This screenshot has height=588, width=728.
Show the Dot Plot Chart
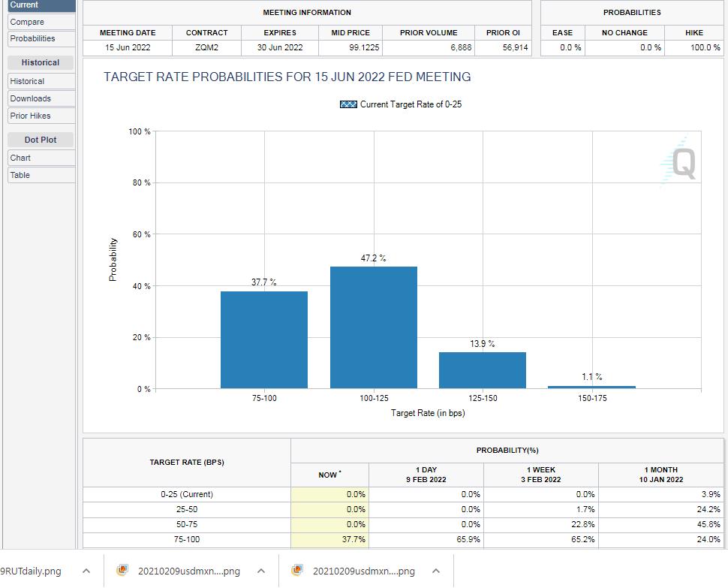[41, 158]
